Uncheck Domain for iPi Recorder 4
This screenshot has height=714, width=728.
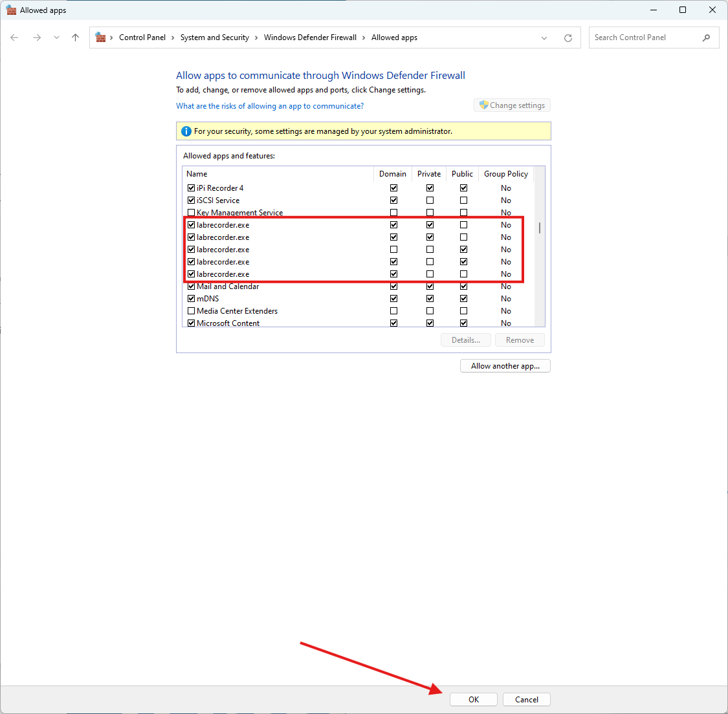coord(393,188)
